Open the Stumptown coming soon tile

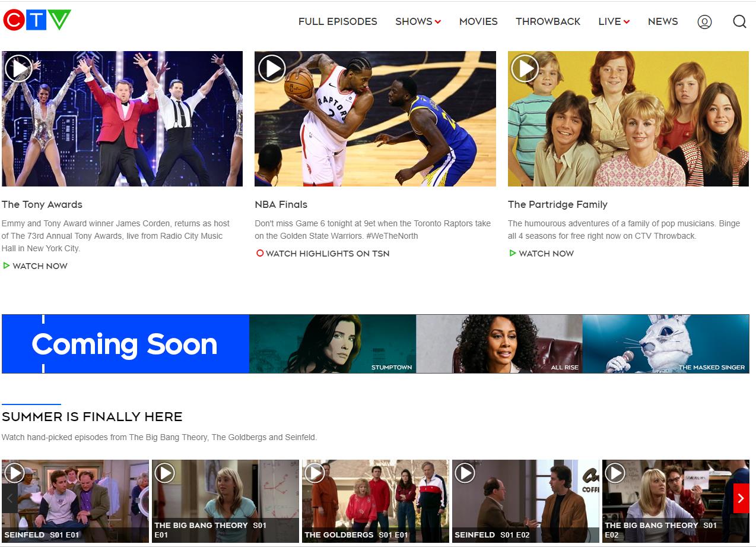(x=333, y=344)
